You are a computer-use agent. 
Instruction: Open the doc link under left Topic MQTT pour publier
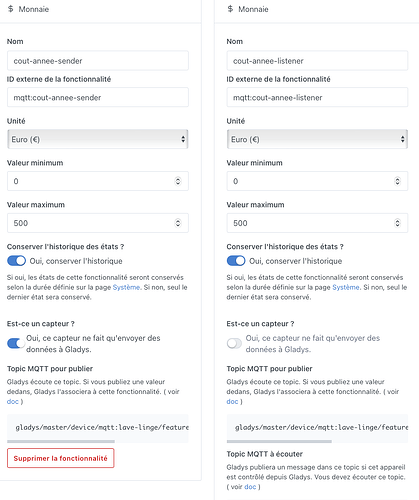(13, 401)
